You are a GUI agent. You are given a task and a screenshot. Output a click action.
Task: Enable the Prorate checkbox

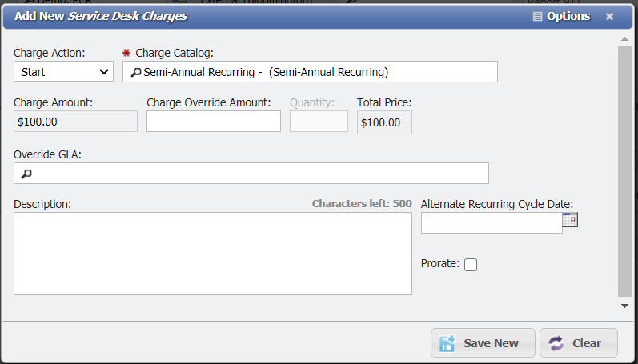click(471, 265)
